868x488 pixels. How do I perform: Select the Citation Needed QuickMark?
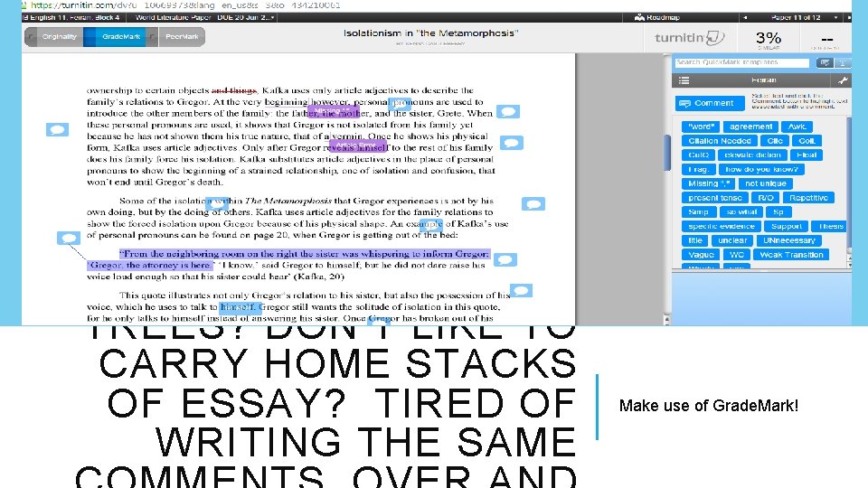point(719,141)
